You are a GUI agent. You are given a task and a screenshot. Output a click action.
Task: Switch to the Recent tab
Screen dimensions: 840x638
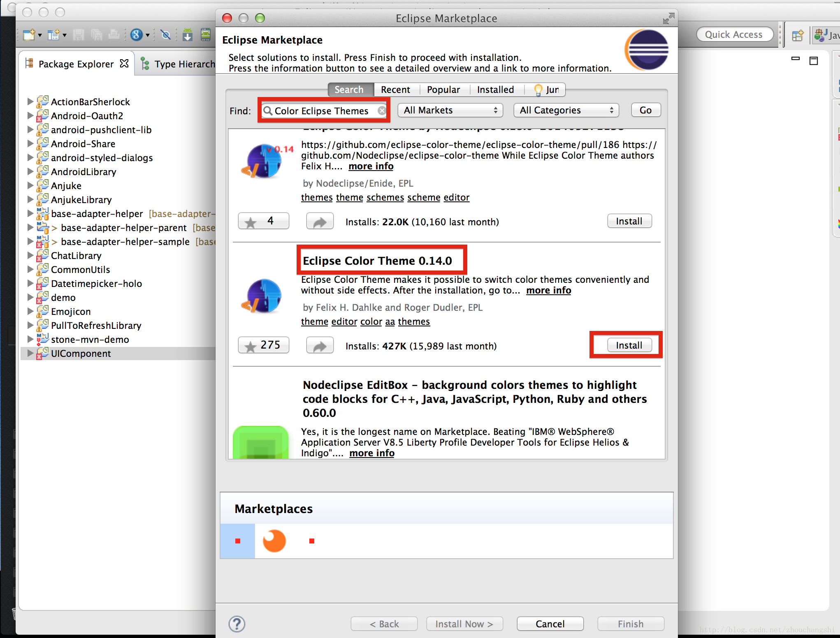click(395, 90)
